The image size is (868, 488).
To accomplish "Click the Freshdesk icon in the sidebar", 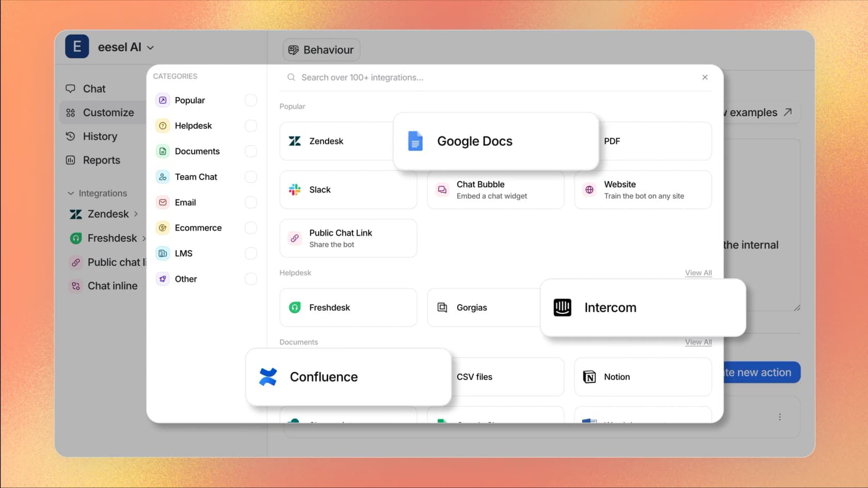I will (76, 238).
